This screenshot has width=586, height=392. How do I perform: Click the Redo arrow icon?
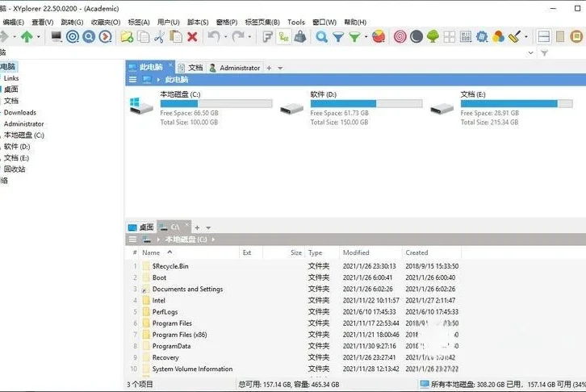tap(237, 36)
